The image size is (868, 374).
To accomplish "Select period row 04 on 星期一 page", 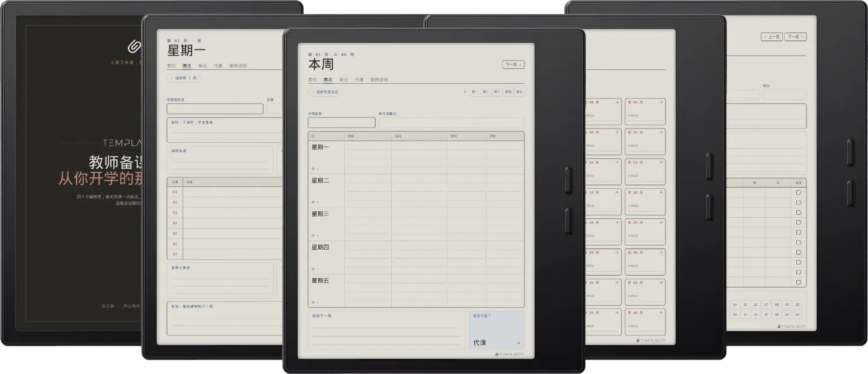I will point(226,223).
